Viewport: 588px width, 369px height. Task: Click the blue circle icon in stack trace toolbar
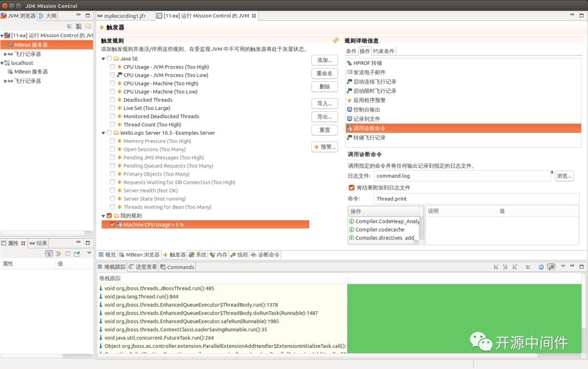coord(541,267)
